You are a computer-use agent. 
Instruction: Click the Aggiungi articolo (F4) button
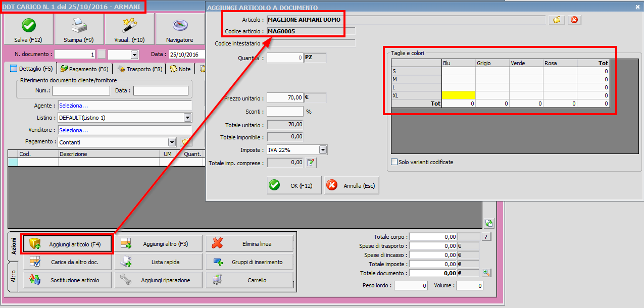(67, 244)
